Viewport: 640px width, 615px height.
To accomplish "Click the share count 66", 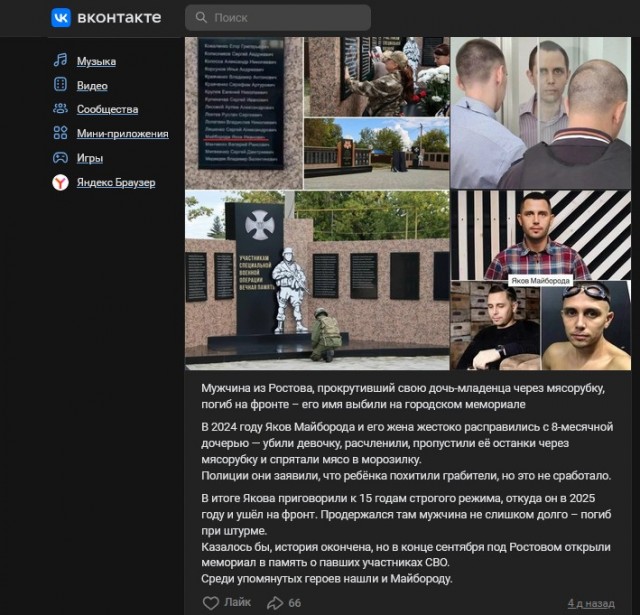I will [295, 603].
